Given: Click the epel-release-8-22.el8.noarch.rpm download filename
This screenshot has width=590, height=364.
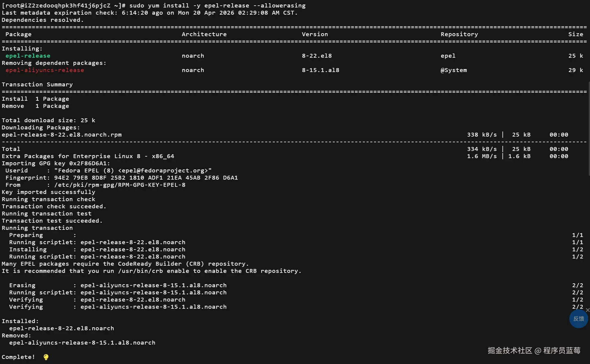Looking at the screenshot, I should click(62, 135).
